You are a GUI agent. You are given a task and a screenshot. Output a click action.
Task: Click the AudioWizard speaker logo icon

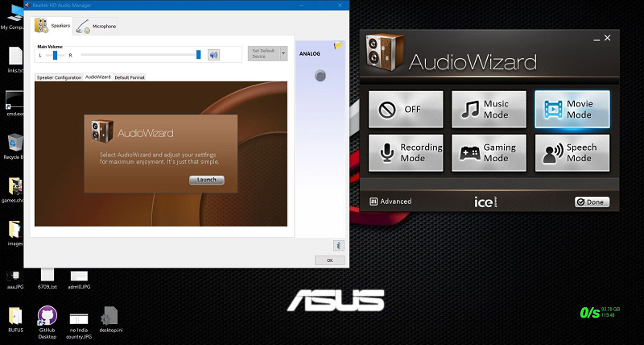click(x=384, y=52)
